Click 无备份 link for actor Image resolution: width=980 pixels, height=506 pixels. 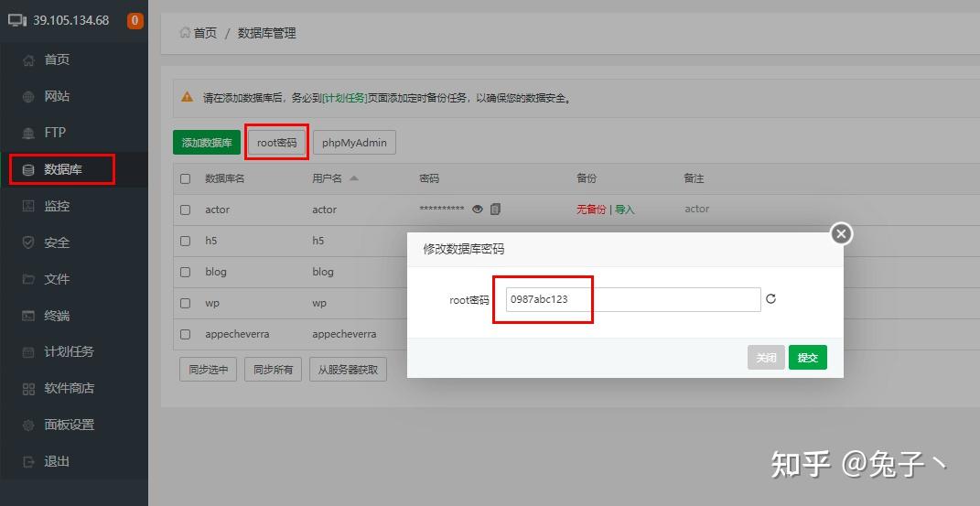click(591, 210)
